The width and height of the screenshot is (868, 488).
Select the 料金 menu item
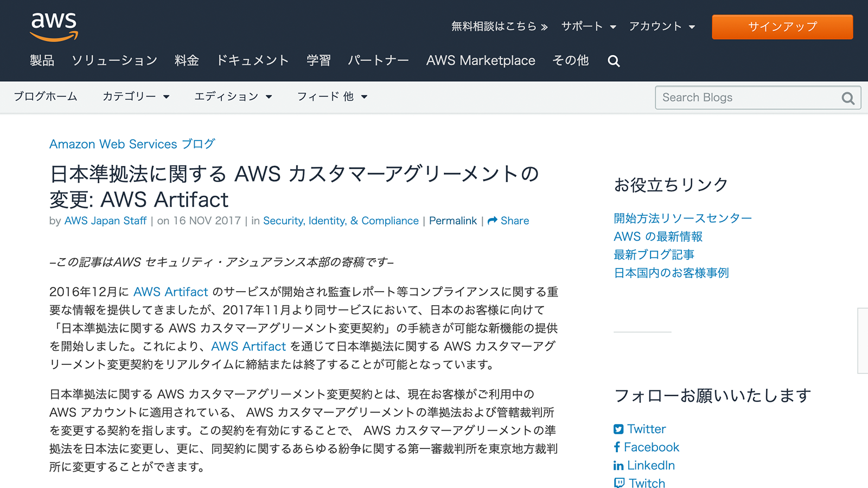187,60
